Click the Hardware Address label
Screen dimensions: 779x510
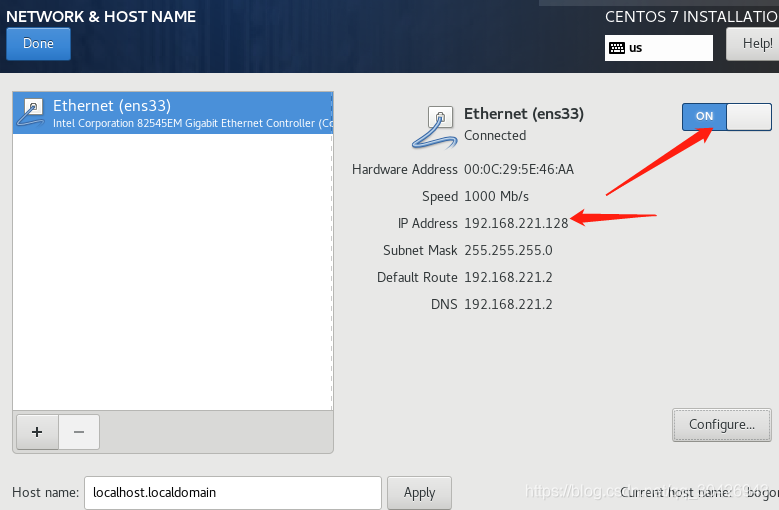click(405, 169)
